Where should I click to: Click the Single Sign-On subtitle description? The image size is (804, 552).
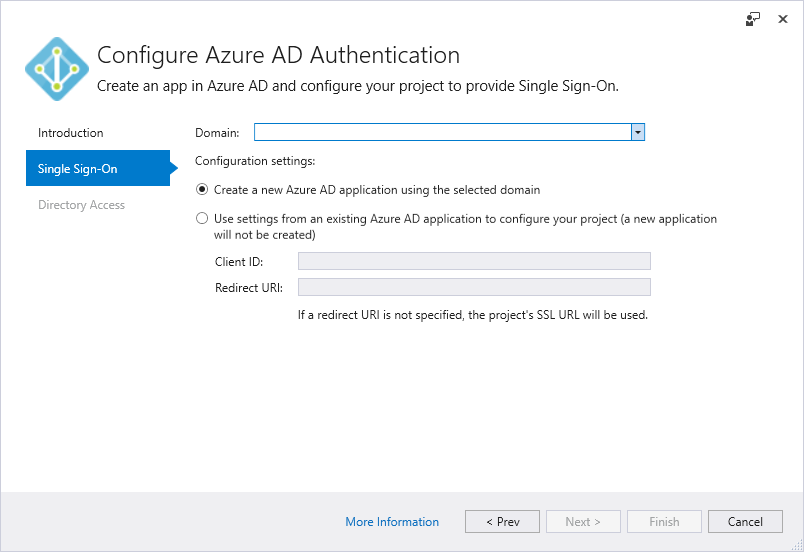click(358, 86)
